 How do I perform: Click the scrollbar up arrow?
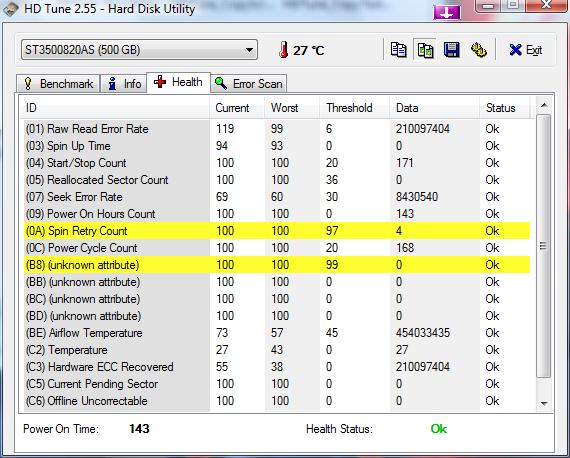point(544,105)
